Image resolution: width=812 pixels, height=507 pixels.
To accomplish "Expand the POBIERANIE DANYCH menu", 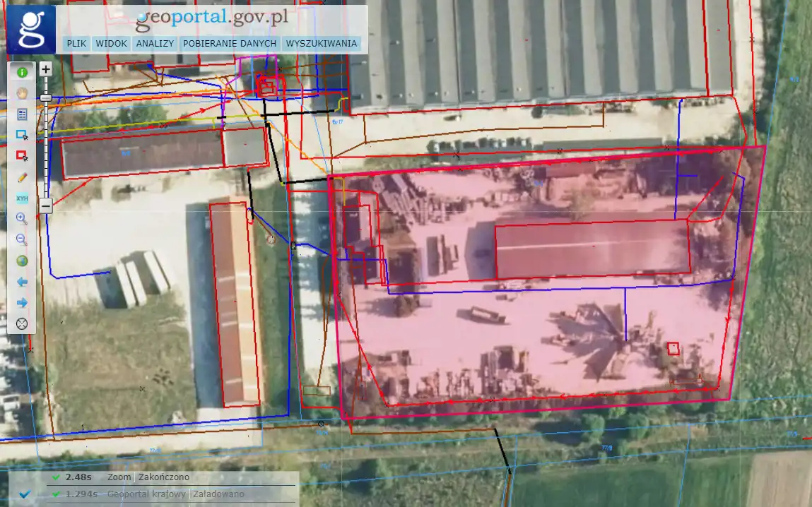I will tap(229, 44).
